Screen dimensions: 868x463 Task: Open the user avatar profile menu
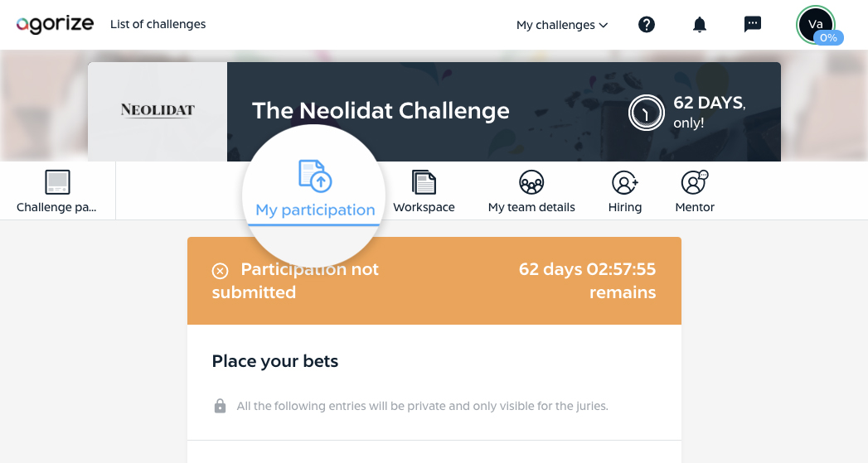tap(816, 24)
